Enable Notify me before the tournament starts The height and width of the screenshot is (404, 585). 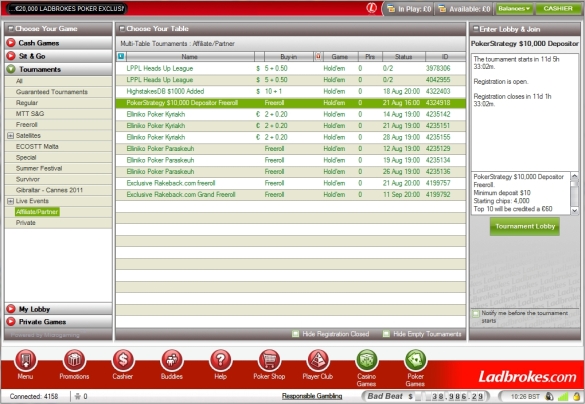[476, 313]
